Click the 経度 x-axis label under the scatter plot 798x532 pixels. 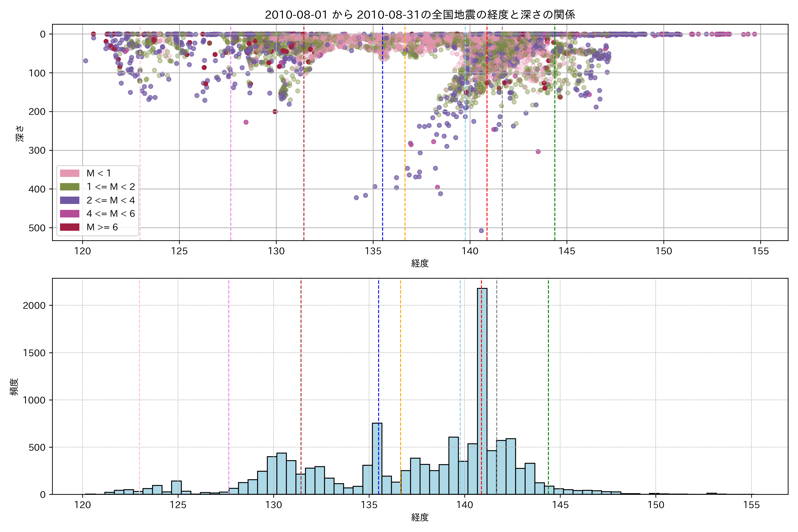[420, 263]
